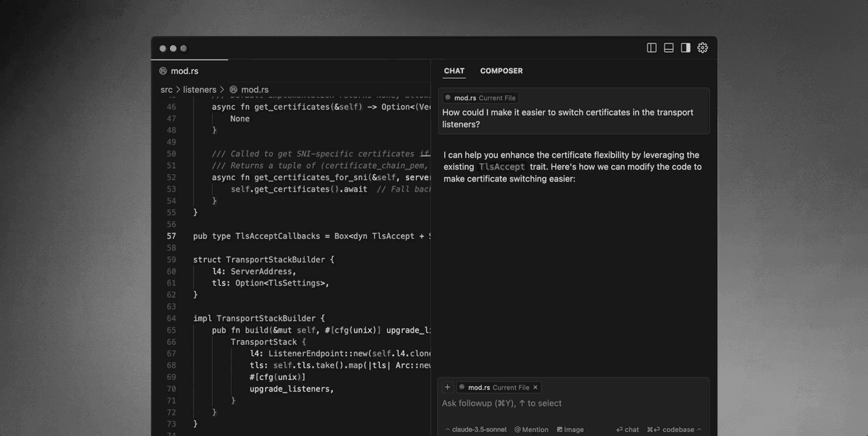This screenshot has height=436, width=868.
Task: Remove mod.rs context with the x icon
Action: click(535, 387)
